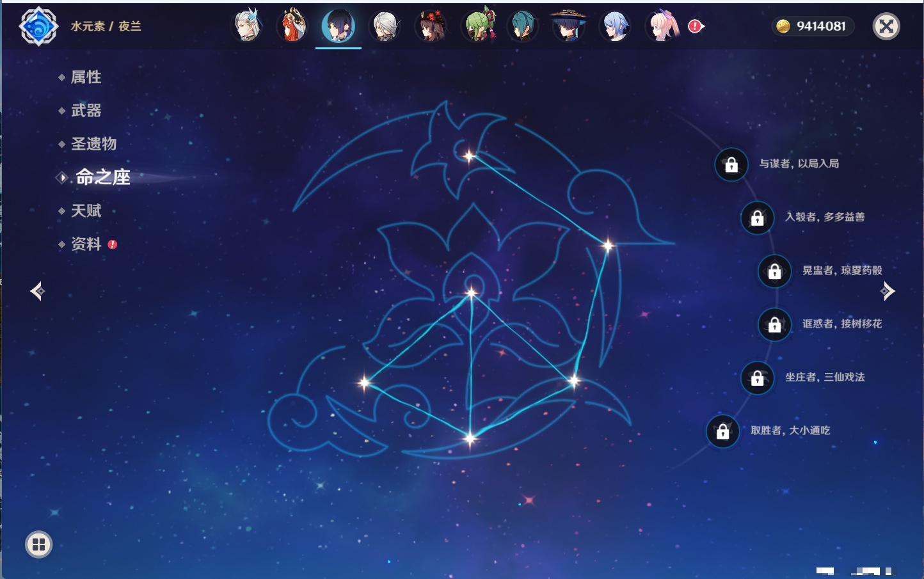Viewport: 924px width, 579px height.
Task: Click the 入彀者，多多益善 constellation label
Action: click(x=825, y=217)
